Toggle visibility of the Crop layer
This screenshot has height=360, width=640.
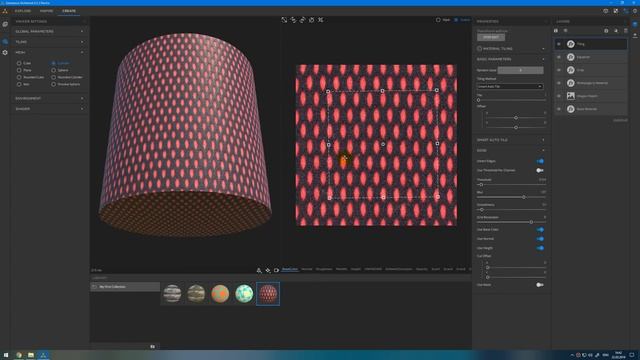pos(559,70)
